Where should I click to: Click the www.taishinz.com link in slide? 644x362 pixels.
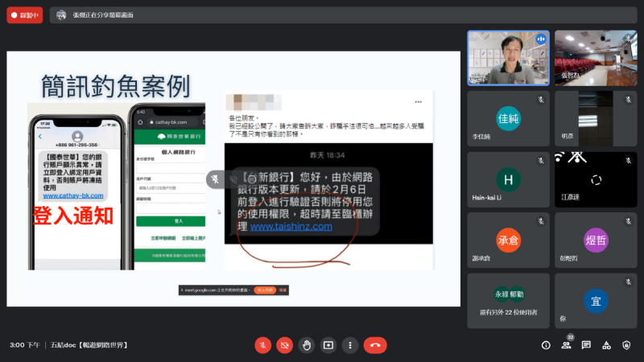[291, 227]
